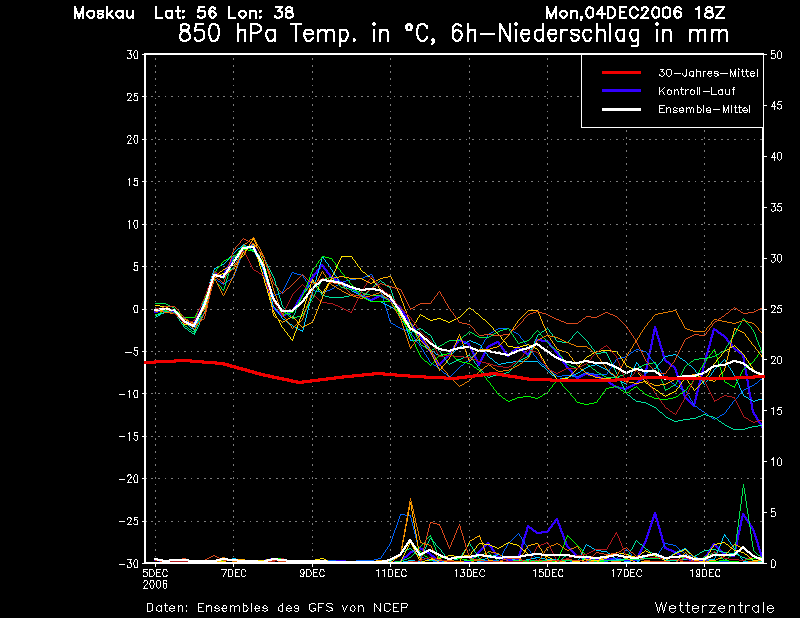The height and width of the screenshot is (618, 800).
Task: Click the blue Kontroll-Lauf legend line
Action: click(622, 91)
